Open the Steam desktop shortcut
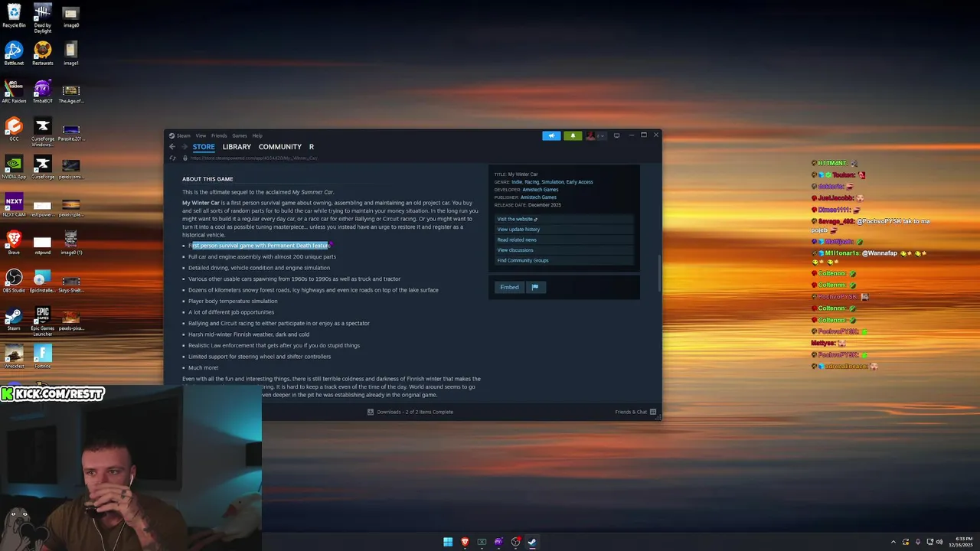Image resolution: width=980 pixels, height=551 pixels. (x=14, y=319)
